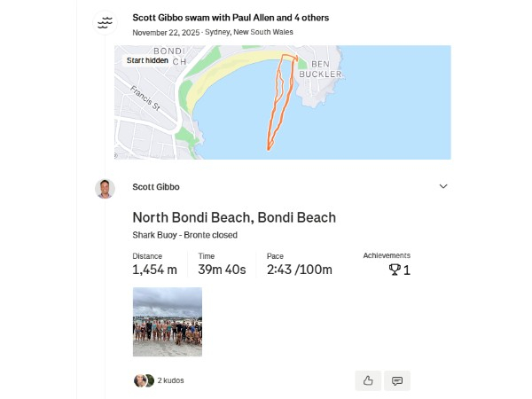532x399 pixels.
Task: Open the group beach photo thumbnail
Action: [x=167, y=322]
